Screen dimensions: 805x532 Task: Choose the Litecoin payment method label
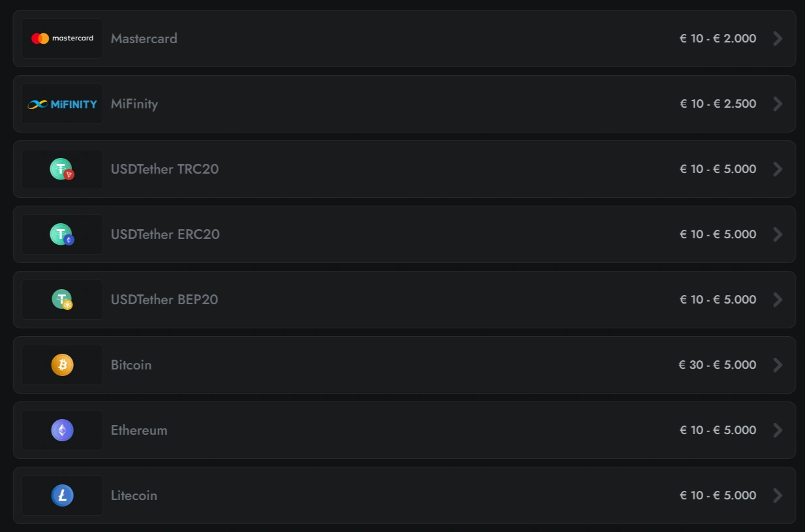(x=134, y=495)
